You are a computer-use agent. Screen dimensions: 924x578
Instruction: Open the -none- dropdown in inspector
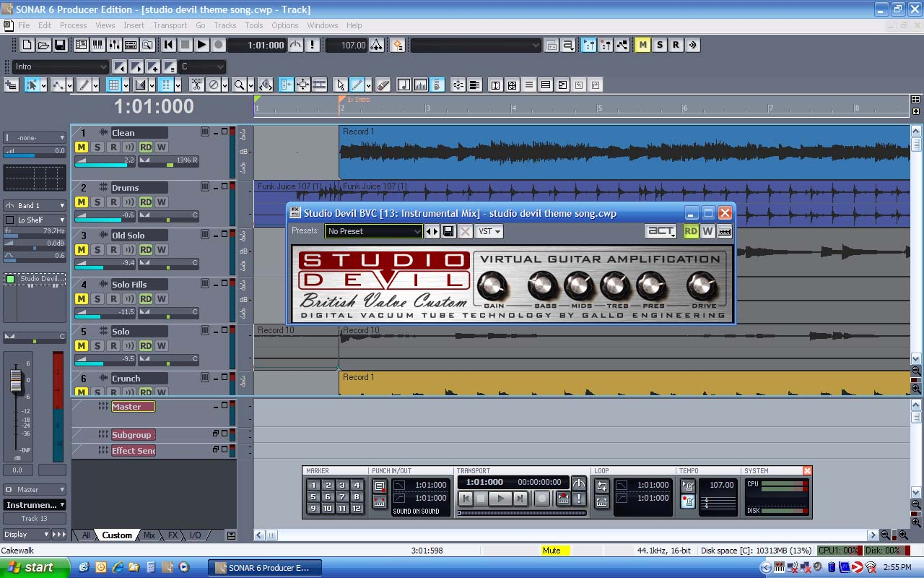pyautogui.click(x=35, y=138)
